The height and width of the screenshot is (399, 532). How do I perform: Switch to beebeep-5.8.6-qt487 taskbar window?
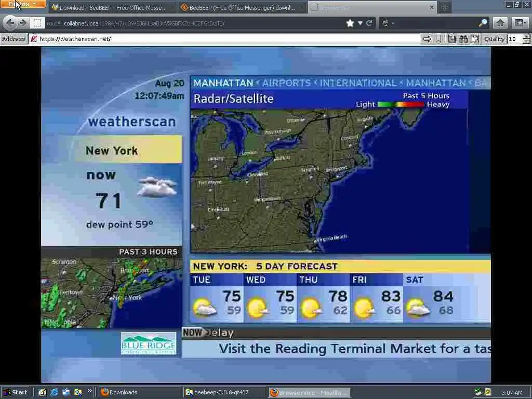click(224, 392)
